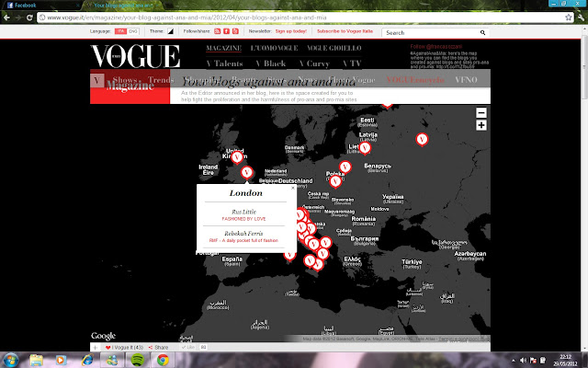Open Chrome wrench settings menu

coord(582,17)
